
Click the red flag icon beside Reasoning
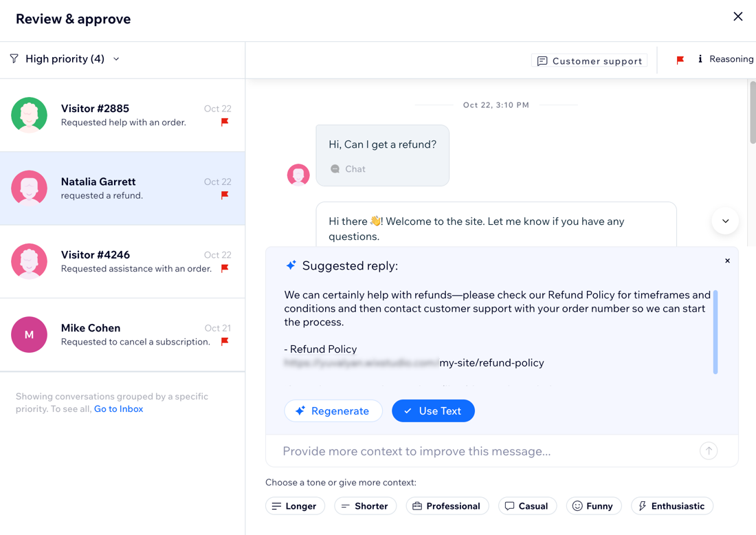pos(680,60)
